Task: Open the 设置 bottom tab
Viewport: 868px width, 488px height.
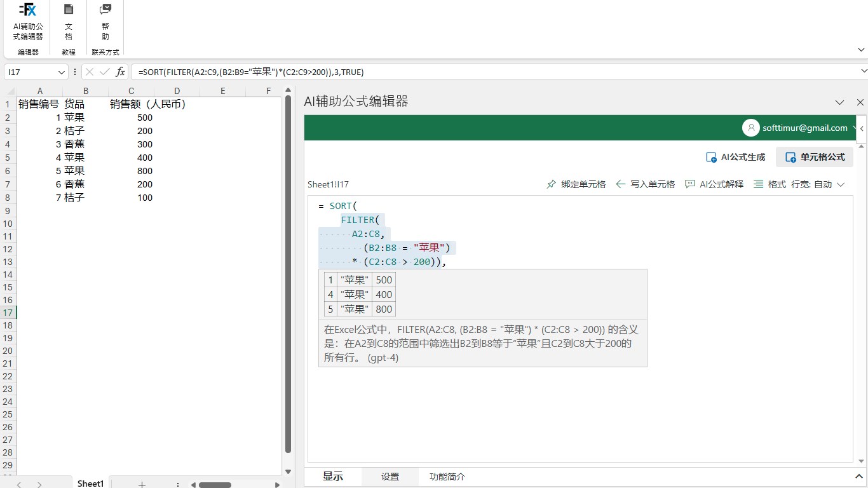Action: coord(390,477)
